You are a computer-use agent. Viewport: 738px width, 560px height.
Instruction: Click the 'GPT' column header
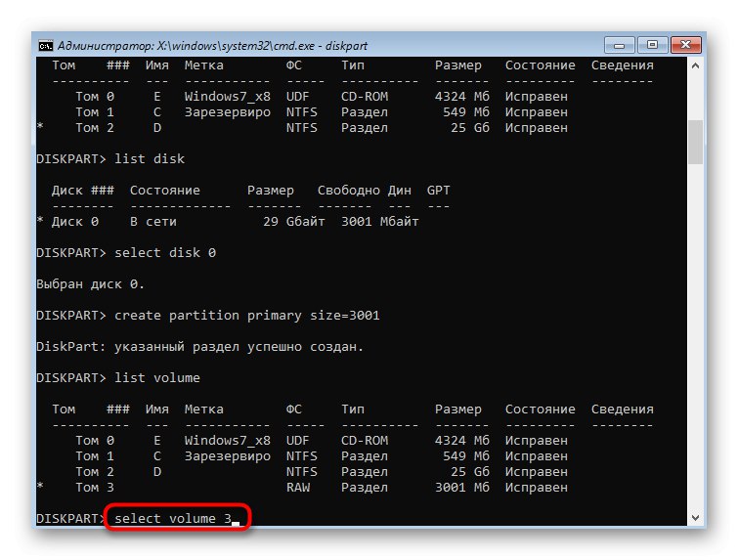[438, 191]
